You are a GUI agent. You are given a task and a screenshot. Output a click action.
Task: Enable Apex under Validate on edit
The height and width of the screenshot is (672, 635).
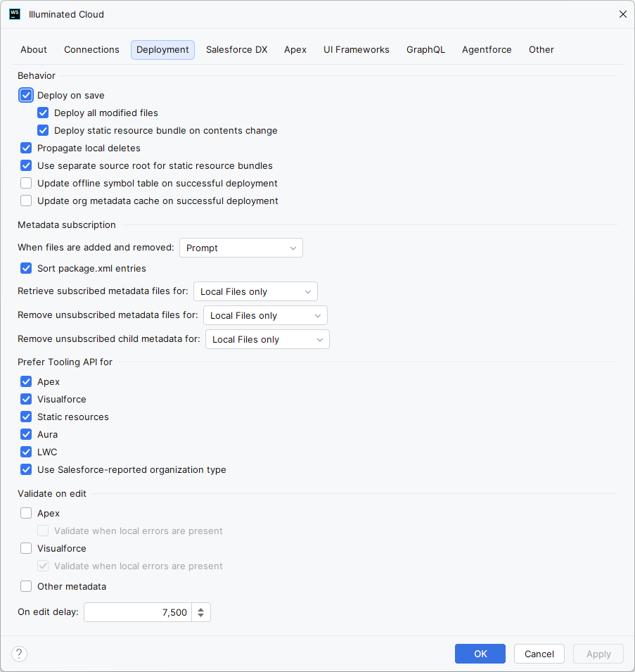coord(26,513)
